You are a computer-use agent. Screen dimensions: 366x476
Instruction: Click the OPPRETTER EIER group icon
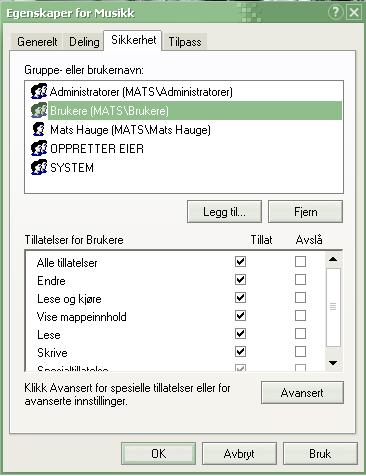[x=39, y=148]
